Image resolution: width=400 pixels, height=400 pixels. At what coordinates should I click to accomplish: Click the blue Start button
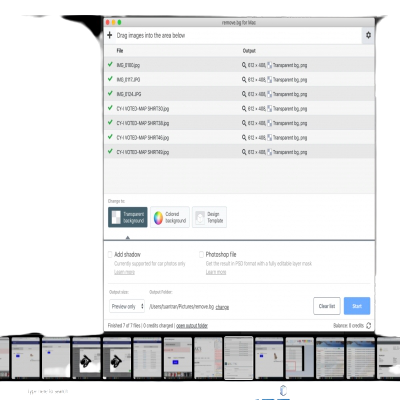357,306
